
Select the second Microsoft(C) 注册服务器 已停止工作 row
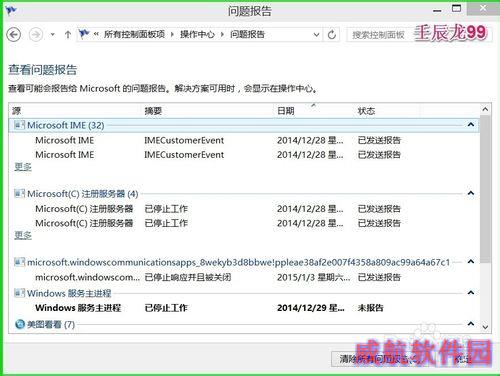tap(243, 223)
